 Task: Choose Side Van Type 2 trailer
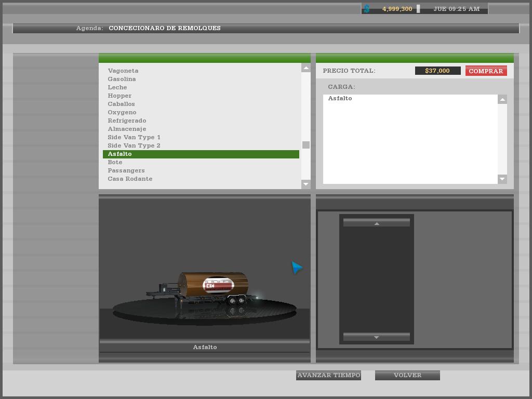click(x=134, y=145)
